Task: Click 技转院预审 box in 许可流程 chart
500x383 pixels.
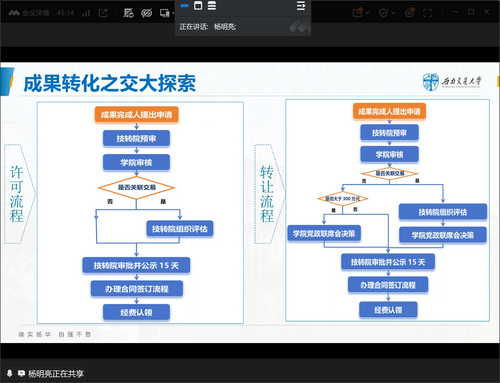Action: pyautogui.click(x=136, y=138)
